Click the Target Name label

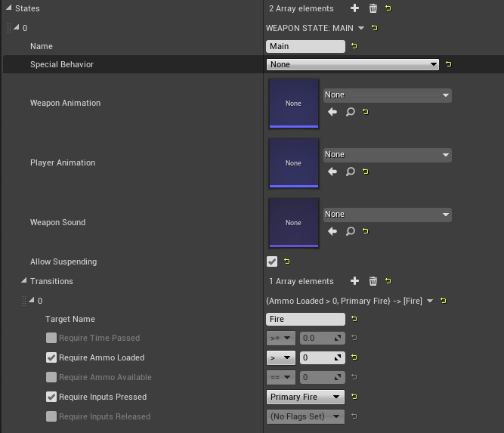click(70, 319)
